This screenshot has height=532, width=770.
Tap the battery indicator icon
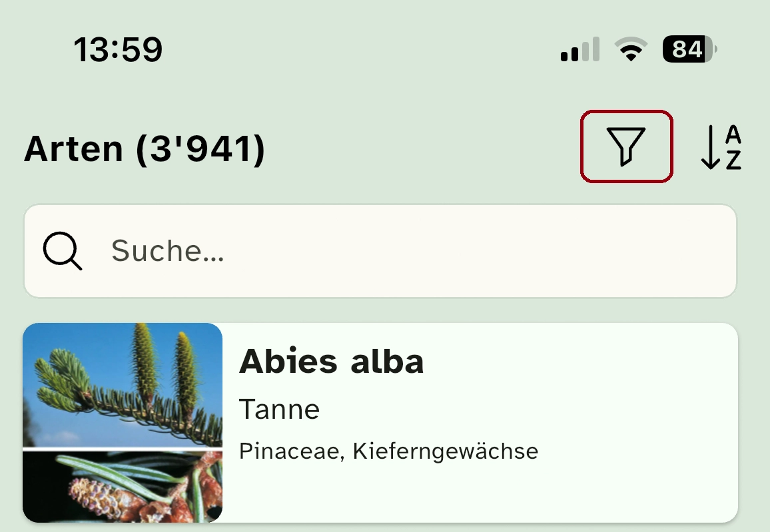(690, 49)
